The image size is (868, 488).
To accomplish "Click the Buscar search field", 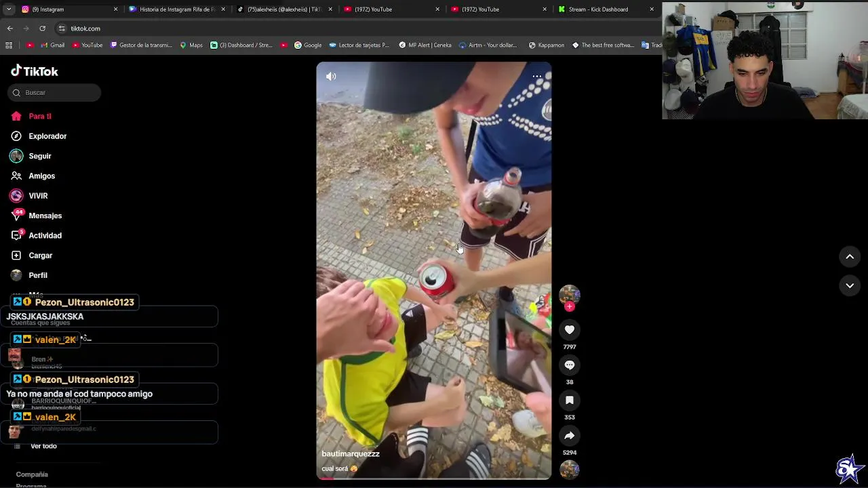I will coord(54,92).
